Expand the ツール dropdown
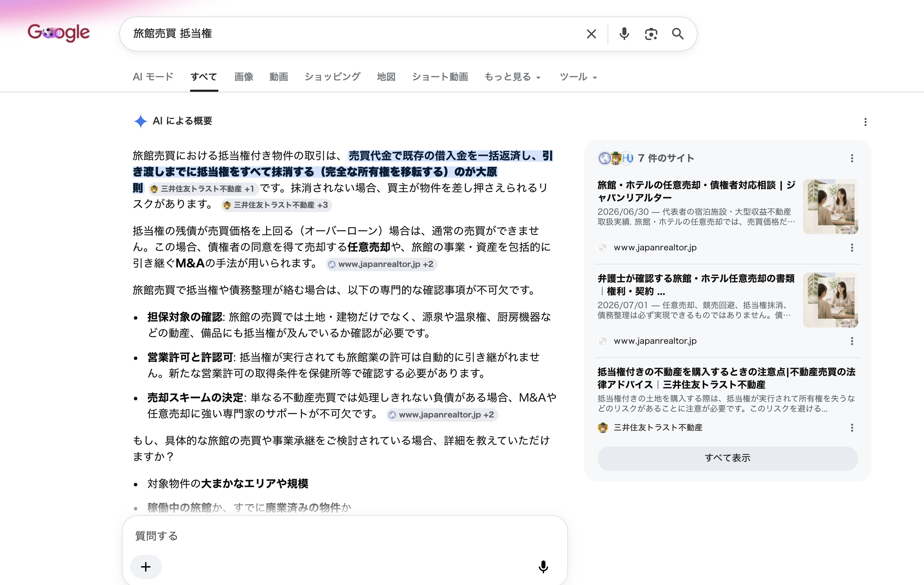The height and width of the screenshot is (585, 924). coord(578,77)
